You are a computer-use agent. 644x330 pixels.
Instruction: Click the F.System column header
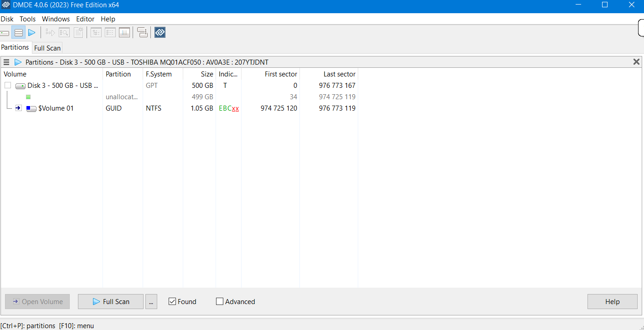(x=163, y=74)
